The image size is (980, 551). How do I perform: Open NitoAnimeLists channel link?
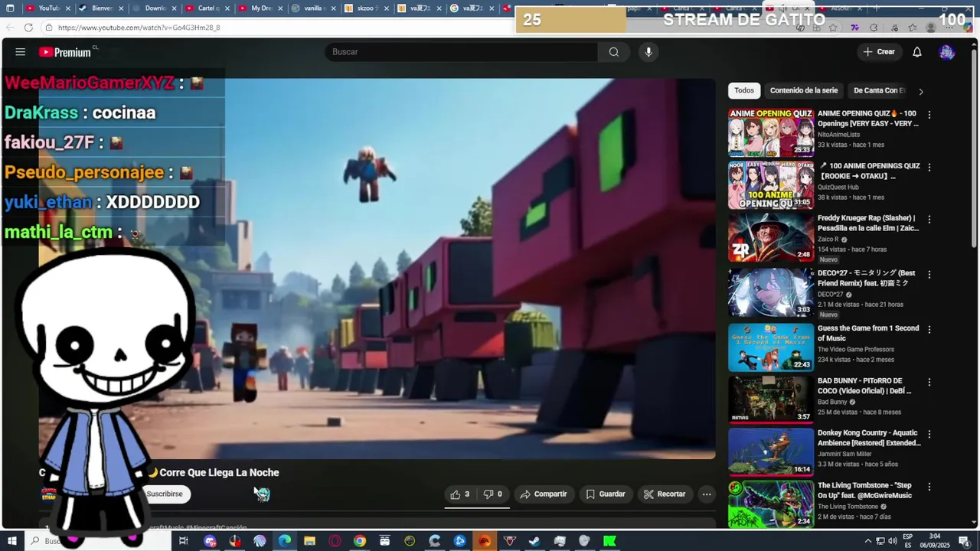pyautogui.click(x=838, y=135)
